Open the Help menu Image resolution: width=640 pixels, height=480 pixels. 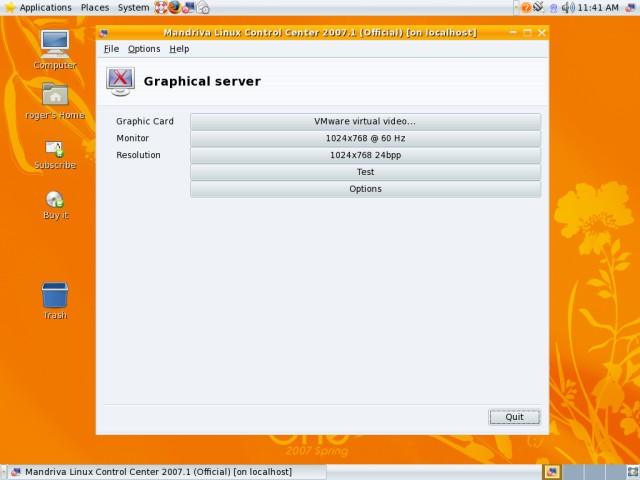(179, 49)
